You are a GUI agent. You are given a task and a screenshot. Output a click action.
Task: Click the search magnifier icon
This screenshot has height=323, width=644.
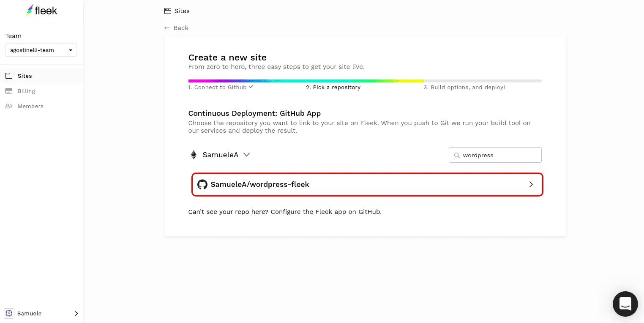coord(456,155)
